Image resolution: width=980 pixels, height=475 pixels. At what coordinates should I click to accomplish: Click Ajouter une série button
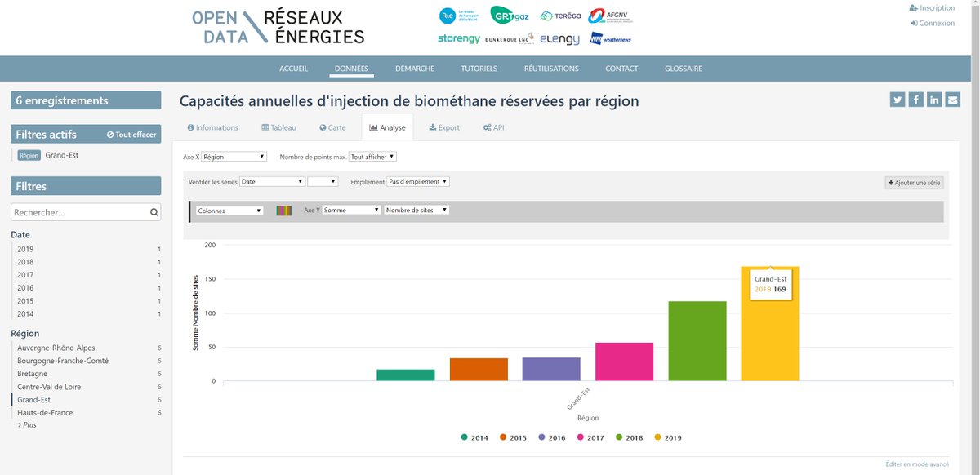914,183
